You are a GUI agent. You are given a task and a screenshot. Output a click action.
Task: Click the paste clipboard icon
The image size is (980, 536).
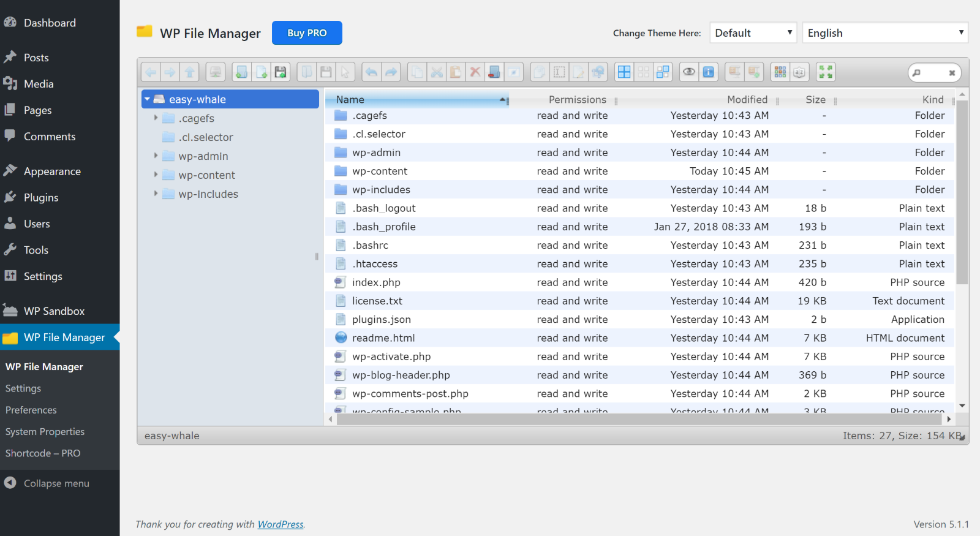456,72
